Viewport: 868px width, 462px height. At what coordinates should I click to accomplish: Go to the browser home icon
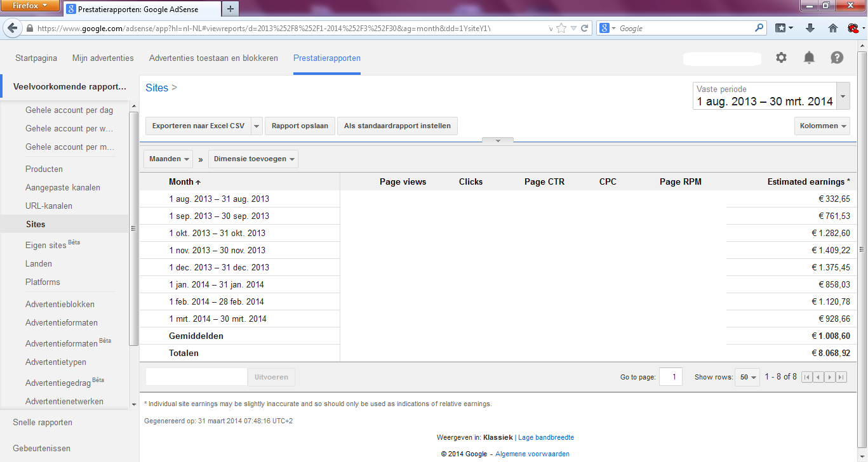[833, 28]
